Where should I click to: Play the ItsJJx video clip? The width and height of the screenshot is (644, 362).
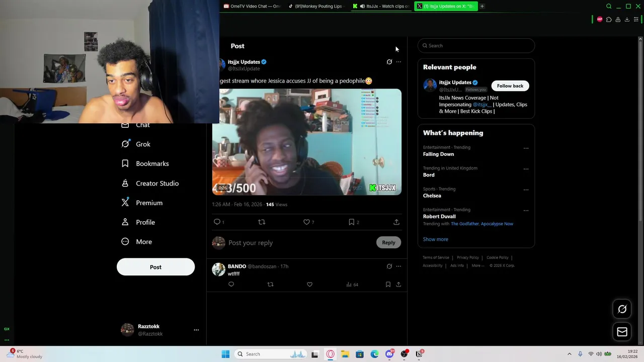(x=307, y=142)
